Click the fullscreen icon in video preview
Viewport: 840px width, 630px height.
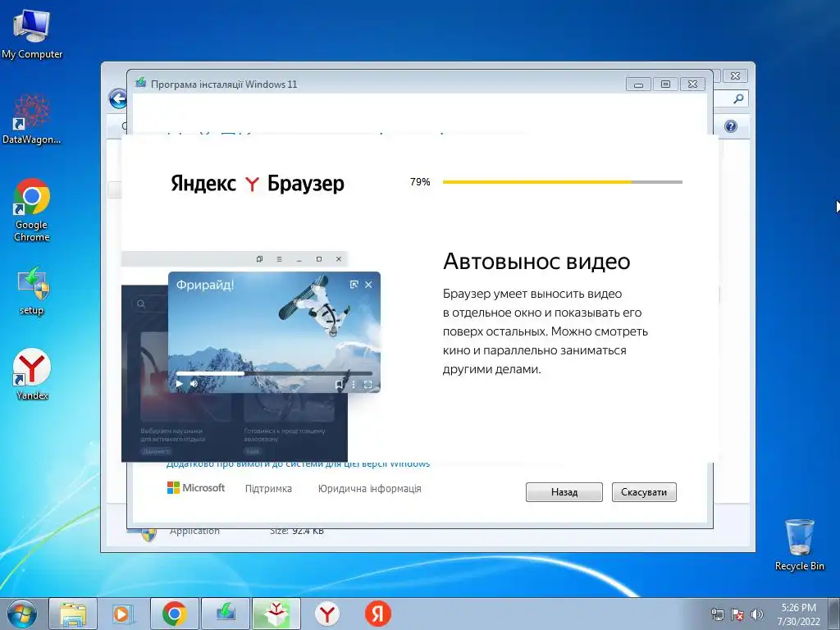(368, 384)
